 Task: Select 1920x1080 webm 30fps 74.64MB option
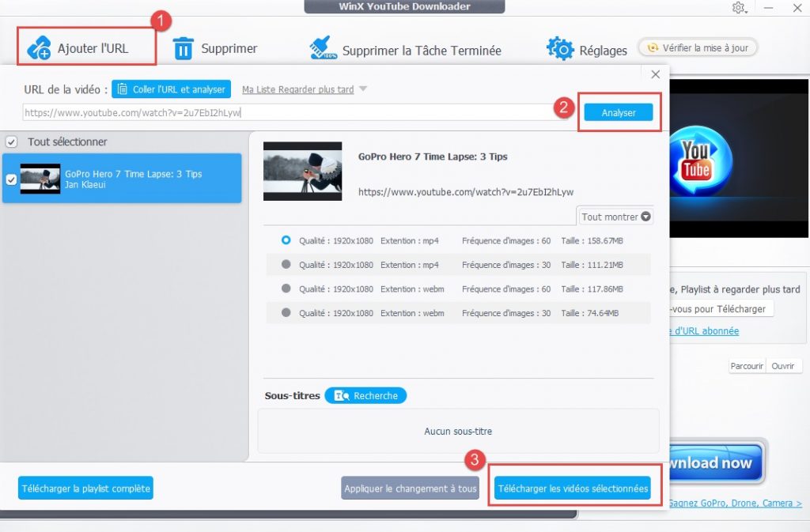coord(286,313)
